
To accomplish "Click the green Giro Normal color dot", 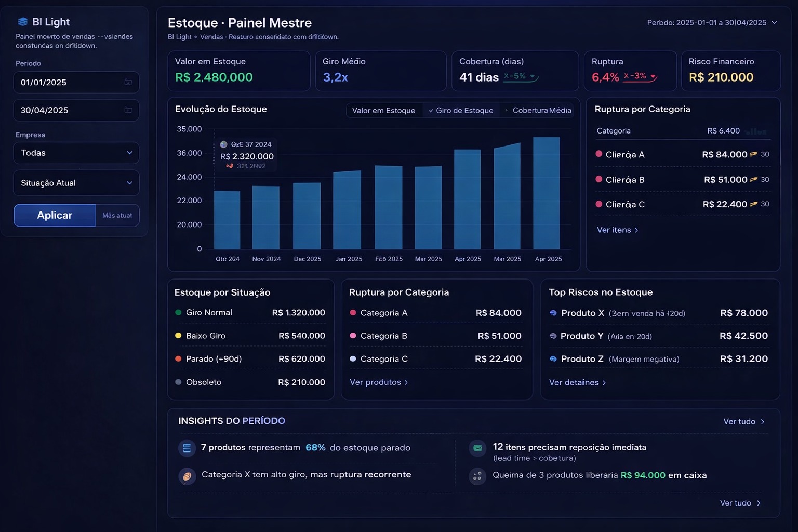I will [178, 312].
